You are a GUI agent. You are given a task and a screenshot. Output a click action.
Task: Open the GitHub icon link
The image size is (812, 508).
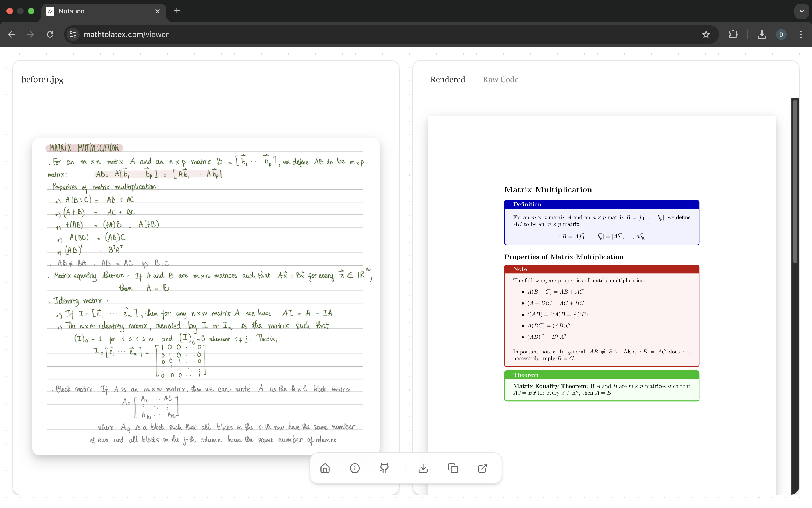point(384,468)
